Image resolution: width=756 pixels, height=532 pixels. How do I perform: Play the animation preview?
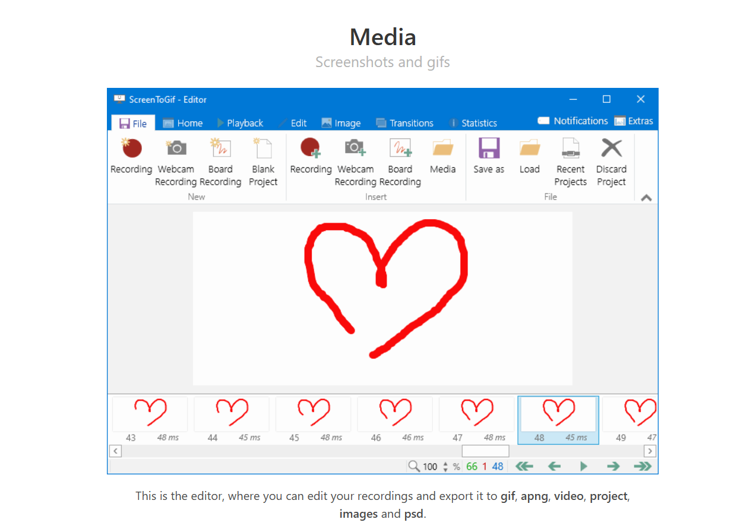tap(584, 466)
